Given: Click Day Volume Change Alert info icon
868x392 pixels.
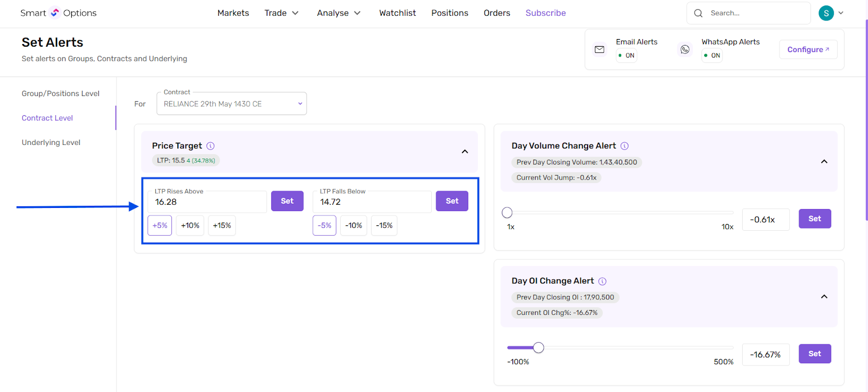Looking at the screenshot, I should click(624, 146).
